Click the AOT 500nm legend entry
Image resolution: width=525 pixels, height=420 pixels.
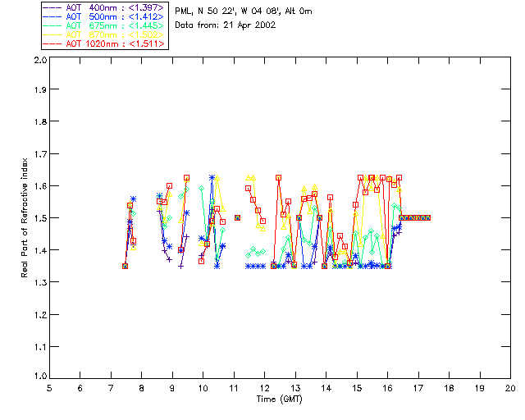[104, 16]
